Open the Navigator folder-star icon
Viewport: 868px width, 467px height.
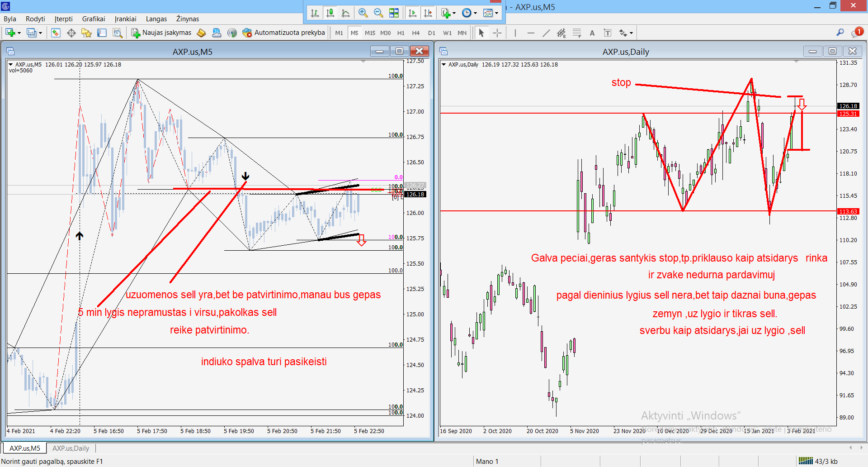tap(86, 33)
